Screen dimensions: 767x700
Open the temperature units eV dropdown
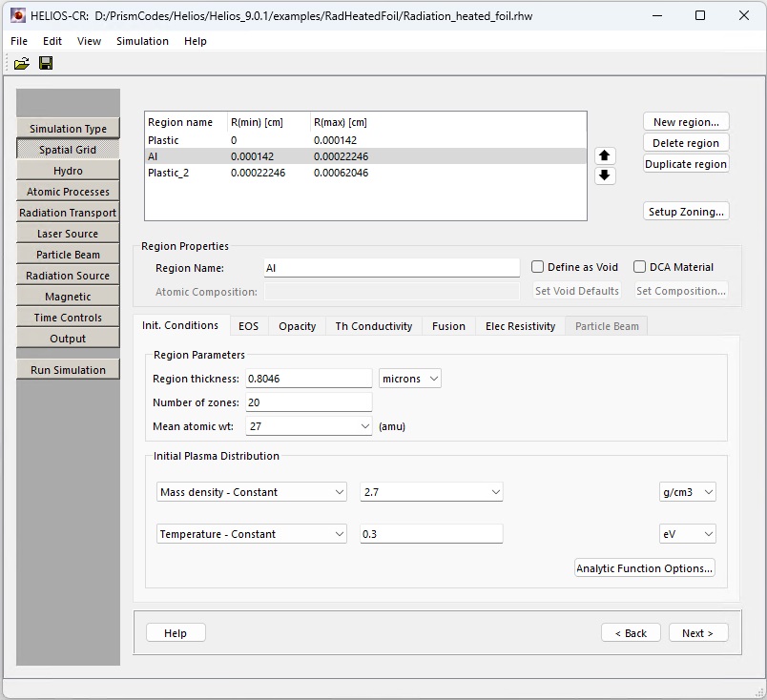[687, 534]
